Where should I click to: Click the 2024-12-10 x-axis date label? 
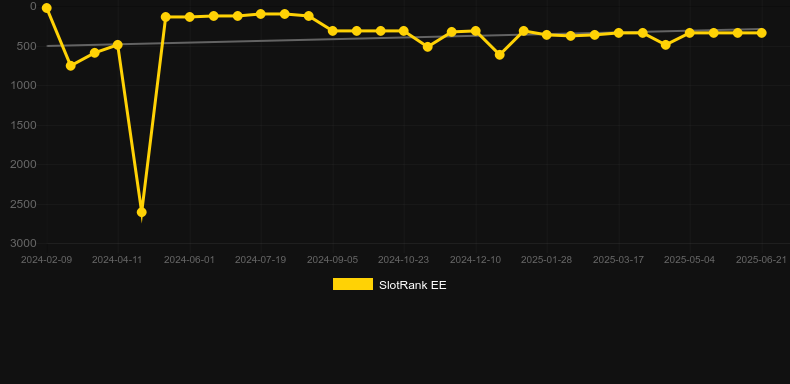pos(476,260)
